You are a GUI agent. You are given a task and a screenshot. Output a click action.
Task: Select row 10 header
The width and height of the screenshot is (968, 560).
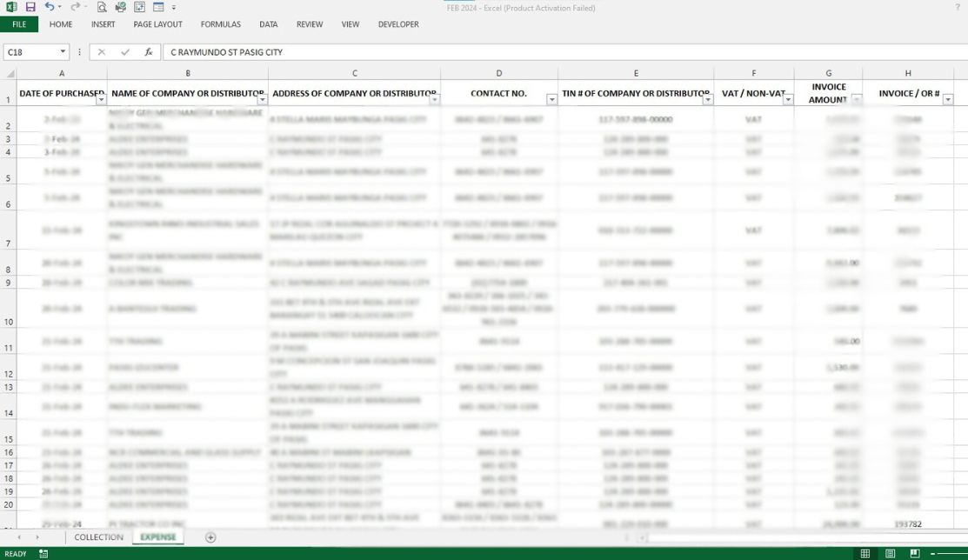coord(8,309)
